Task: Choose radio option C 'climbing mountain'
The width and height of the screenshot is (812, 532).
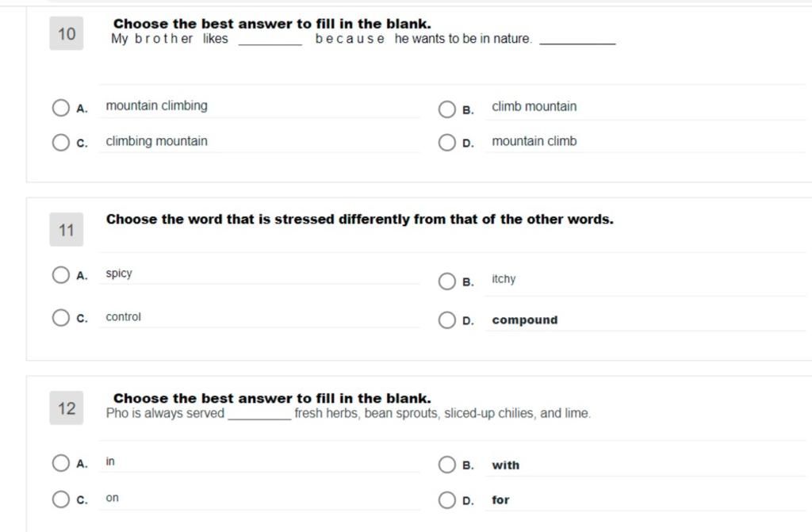Action: pyautogui.click(x=60, y=142)
